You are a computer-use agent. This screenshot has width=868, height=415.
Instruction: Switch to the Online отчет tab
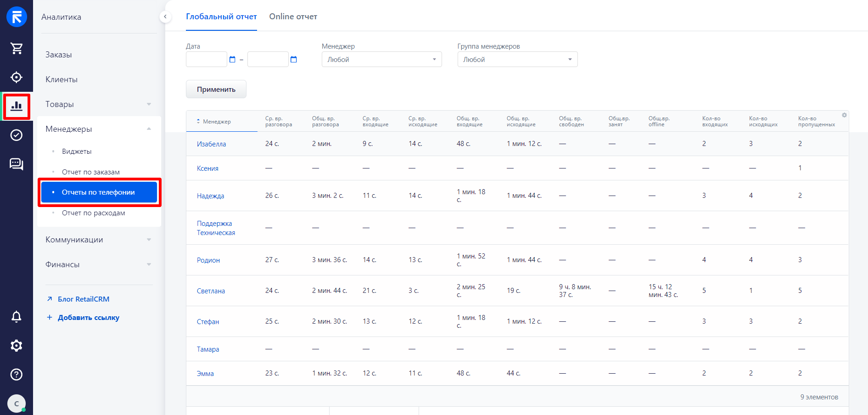tap(293, 17)
